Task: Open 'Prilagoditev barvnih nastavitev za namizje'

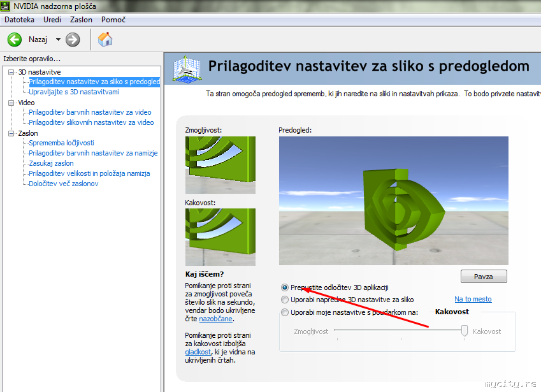Action: 93,153
